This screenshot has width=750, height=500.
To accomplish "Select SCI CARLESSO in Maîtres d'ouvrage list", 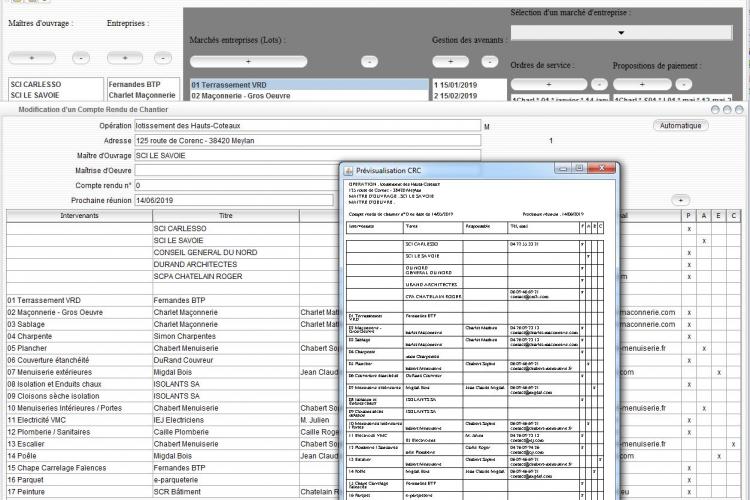I will [55, 84].
